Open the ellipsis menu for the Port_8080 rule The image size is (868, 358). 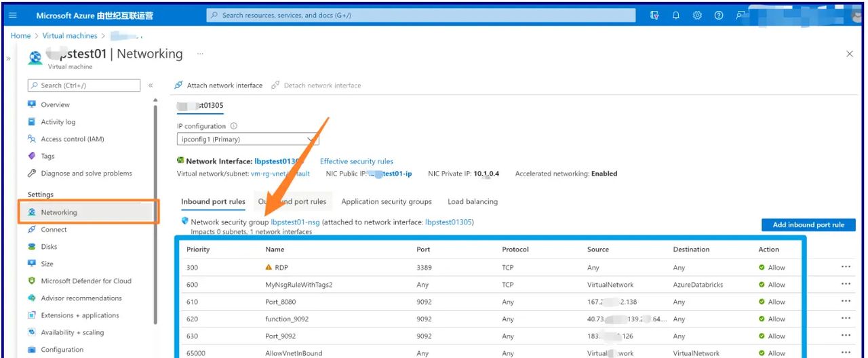[x=846, y=302]
